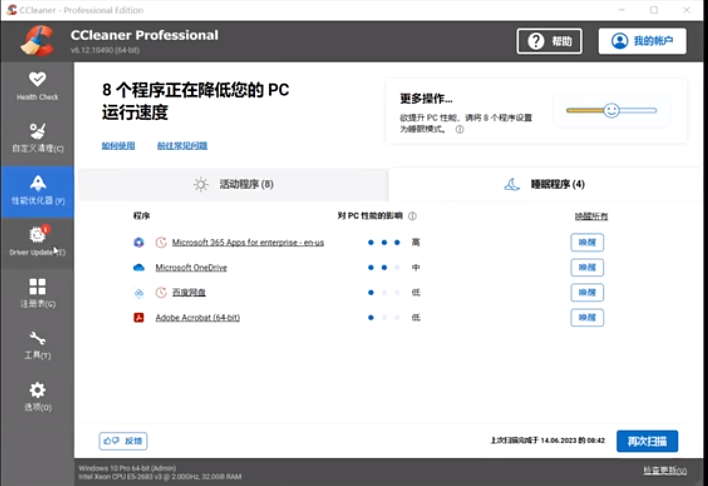Image resolution: width=708 pixels, height=486 pixels.
Task: Click clock icon beside Microsoft 365 Apps
Action: [161, 243]
